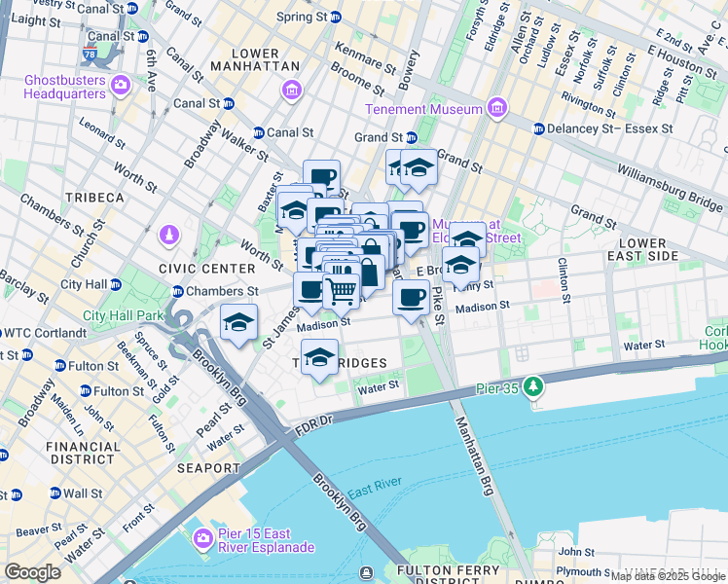Select school marker near Brooklyn Brg ramp

(238, 324)
